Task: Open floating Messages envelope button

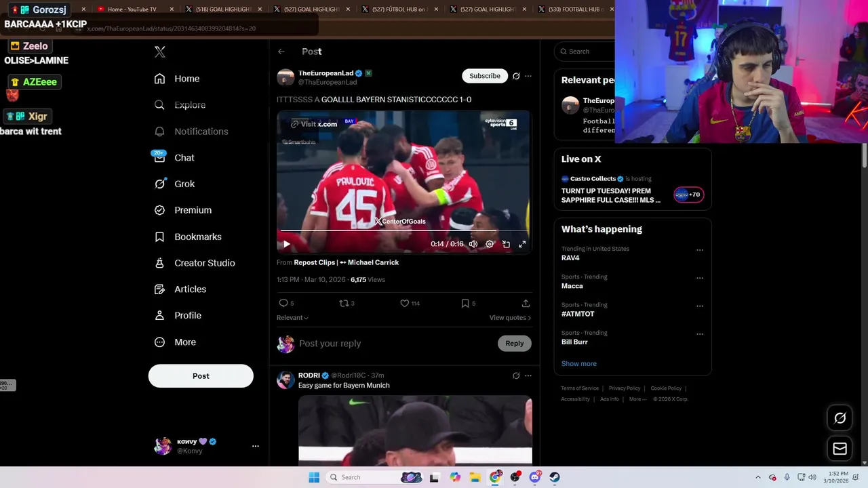Action: pyautogui.click(x=840, y=449)
